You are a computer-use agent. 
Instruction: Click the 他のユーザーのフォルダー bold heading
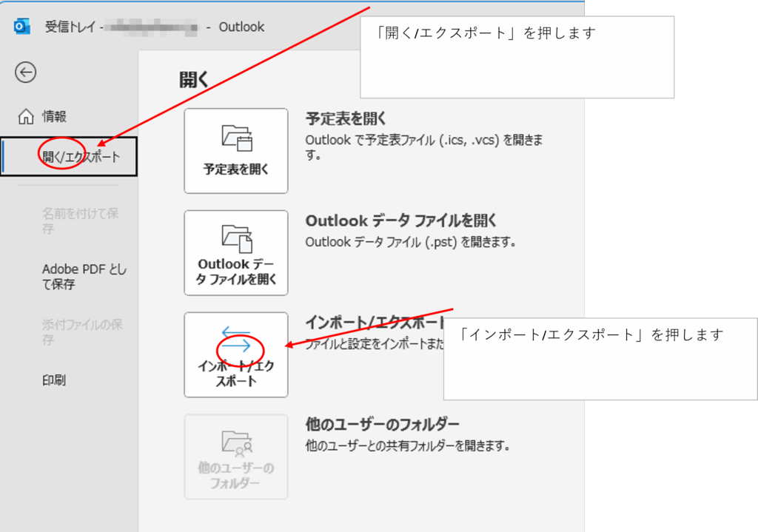383,424
